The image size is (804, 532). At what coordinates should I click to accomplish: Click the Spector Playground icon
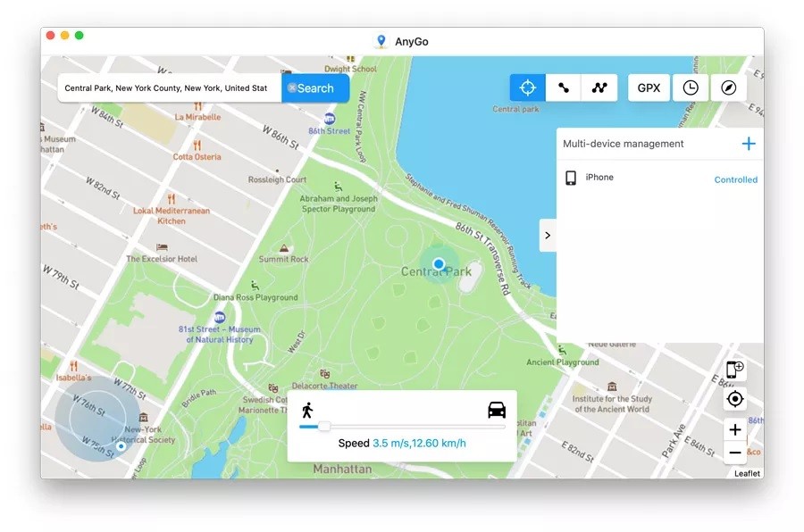coord(338,187)
